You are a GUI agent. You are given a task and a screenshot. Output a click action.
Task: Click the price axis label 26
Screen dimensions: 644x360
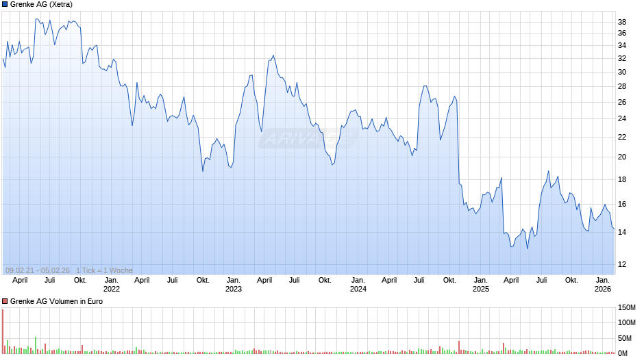pos(622,102)
